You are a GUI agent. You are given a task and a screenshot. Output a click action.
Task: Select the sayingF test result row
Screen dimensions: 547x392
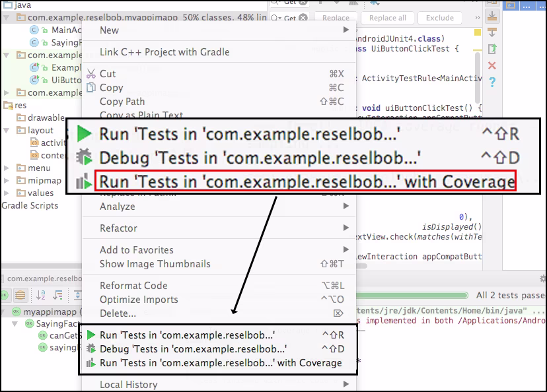pyautogui.click(x=59, y=347)
